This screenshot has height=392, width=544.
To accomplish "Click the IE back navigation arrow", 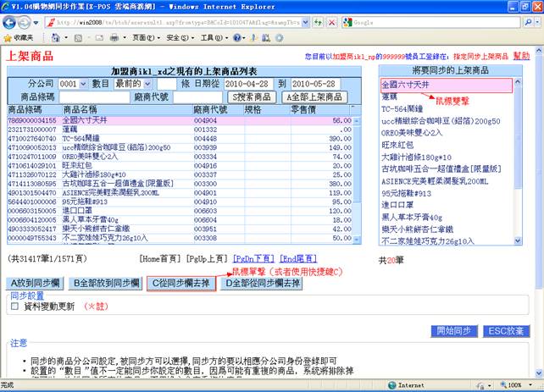I will tap(11, 22).
